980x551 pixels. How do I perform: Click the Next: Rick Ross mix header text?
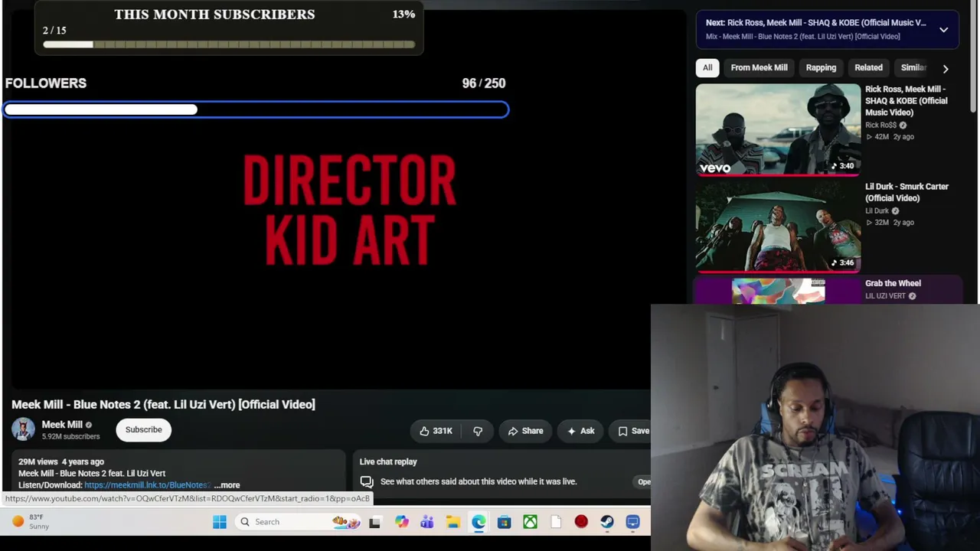815,23
